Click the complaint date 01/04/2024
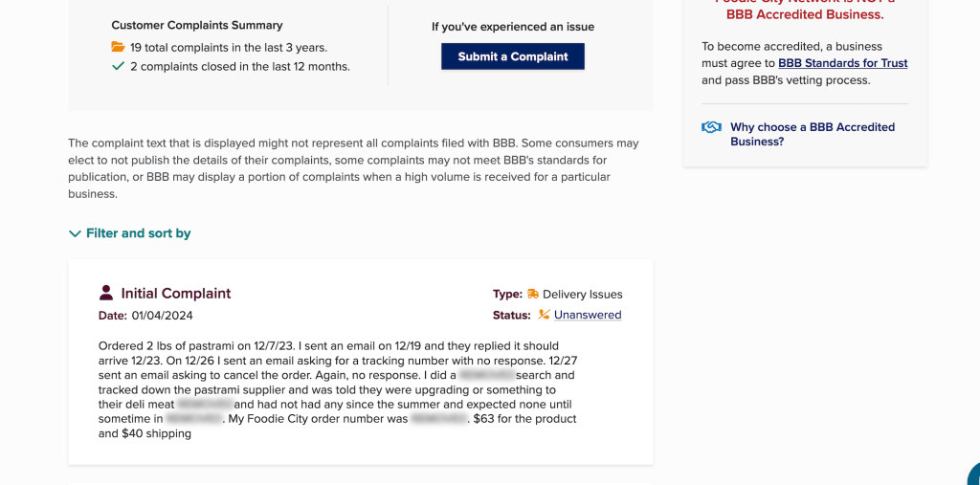 tap(162, 316)
